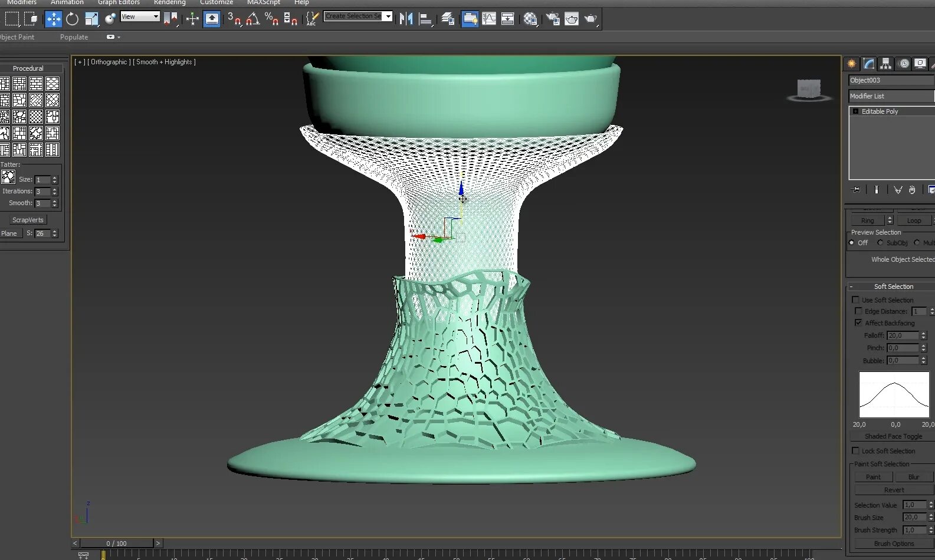The width and height of the screenshot is (935, 560).
Task: Click the ScrapVerts button
Action: click(x=28, y=220)
